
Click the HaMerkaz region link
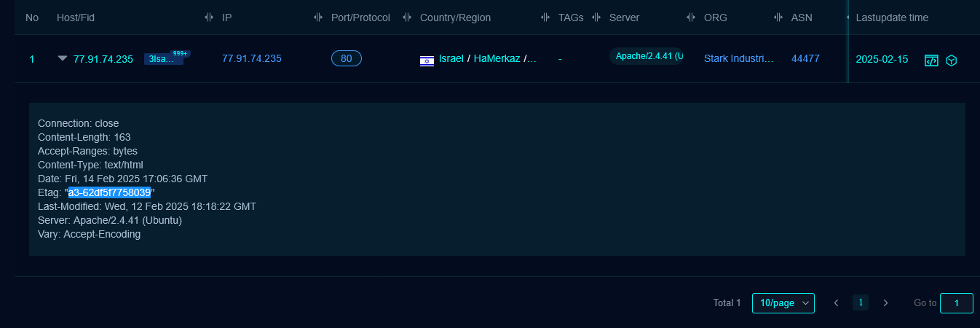[x=497, y=59]
